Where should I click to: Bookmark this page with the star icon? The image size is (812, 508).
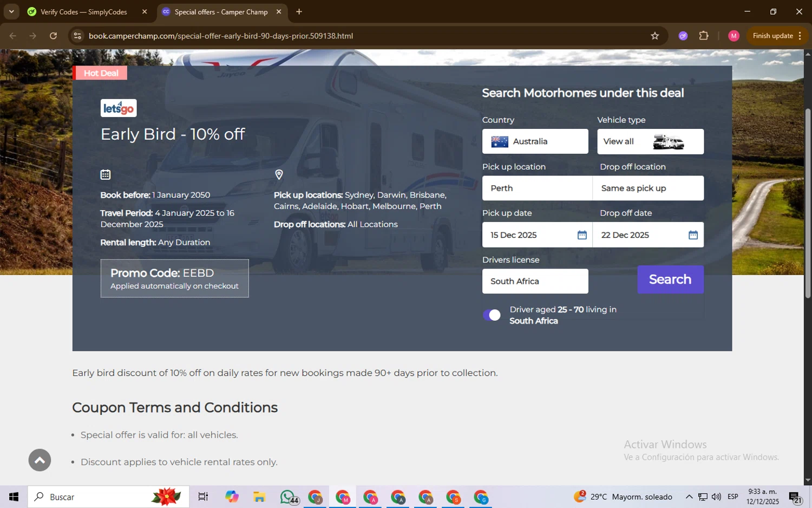click(x=655, y=36)
